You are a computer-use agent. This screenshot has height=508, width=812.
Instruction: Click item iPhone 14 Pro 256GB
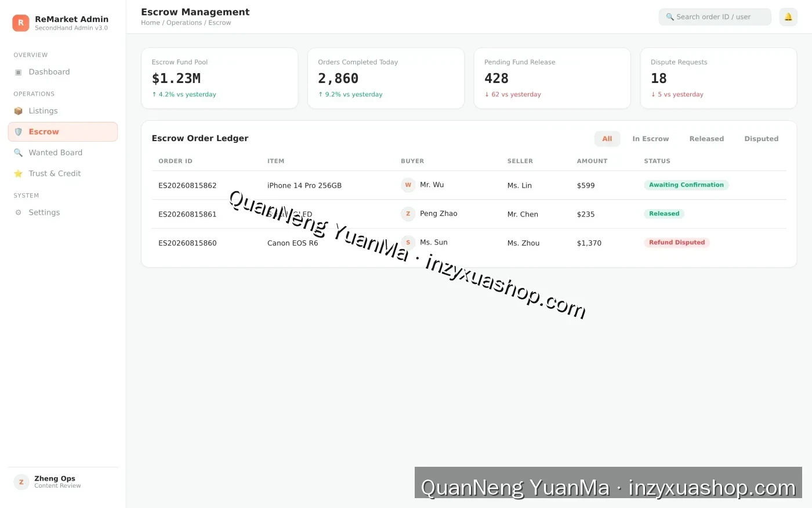pos(304,186)
